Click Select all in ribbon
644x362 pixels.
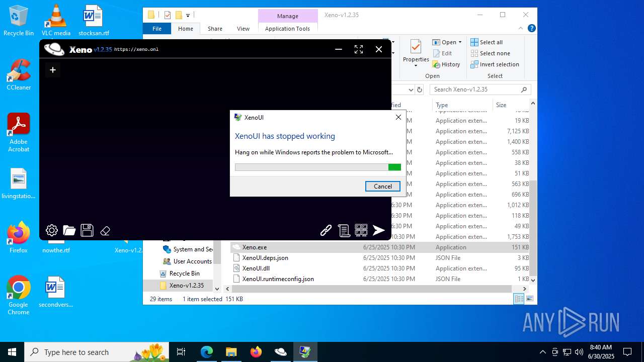[487, 42]
